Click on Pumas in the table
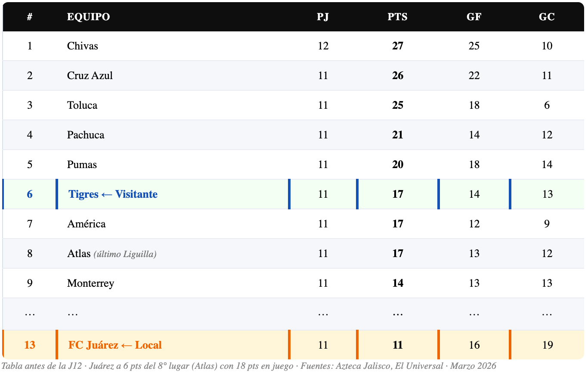Image resolution: width=588 pixels, height=374 pixels. point(82,165)
